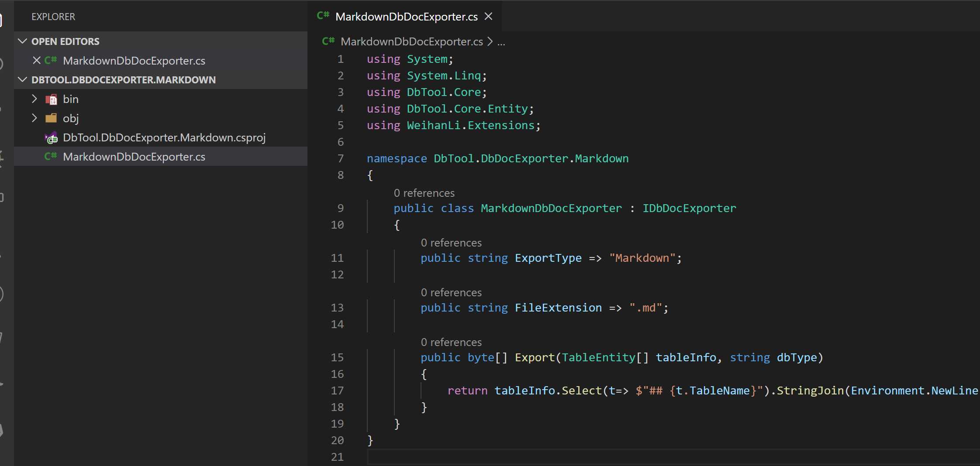980x466 pixels.
Task: Click '0 references' above Export method
Action: point(451,342)
